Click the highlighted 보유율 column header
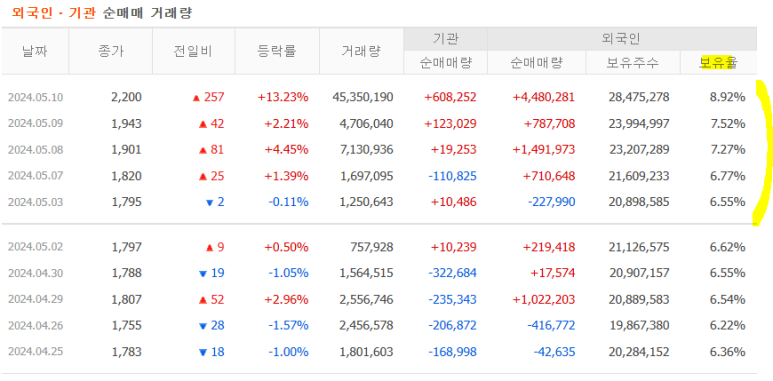Image resolution: width=773 pixels, height=381 pixels. pos(718,63)
